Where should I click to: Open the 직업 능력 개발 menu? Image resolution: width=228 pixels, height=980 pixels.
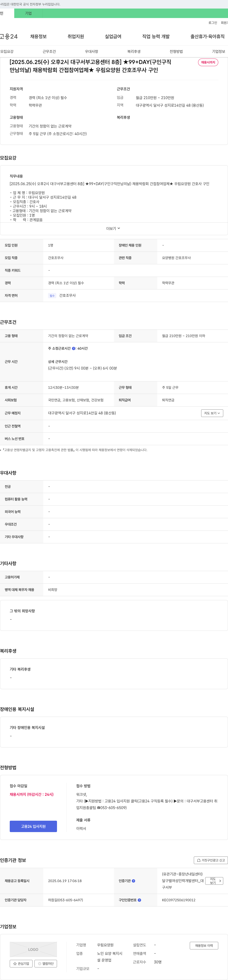pyautogui.click(x=156, y=37)
